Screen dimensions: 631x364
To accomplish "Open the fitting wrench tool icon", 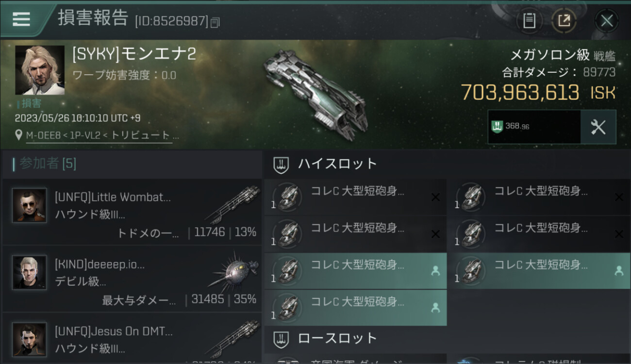I will point(598,127).
